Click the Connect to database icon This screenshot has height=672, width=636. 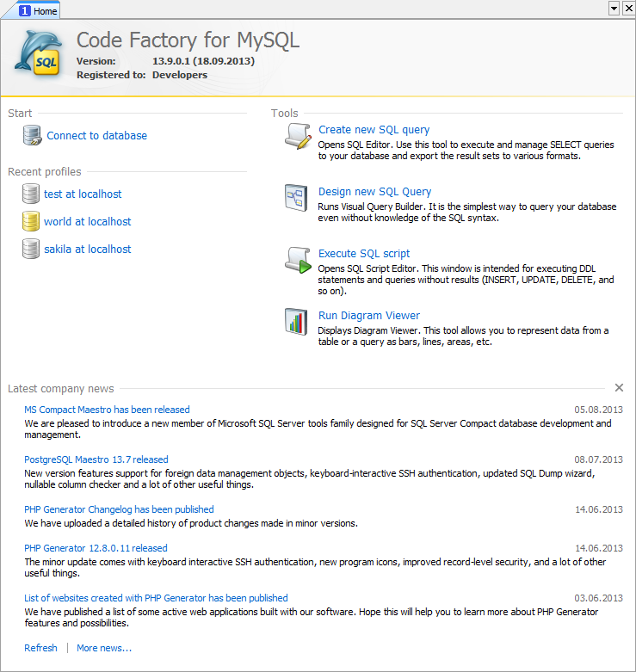pos(32,135)
